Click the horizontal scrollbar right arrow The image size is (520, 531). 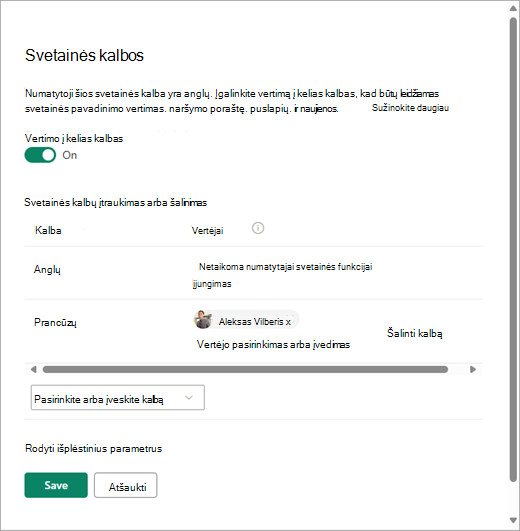point(473,369)
